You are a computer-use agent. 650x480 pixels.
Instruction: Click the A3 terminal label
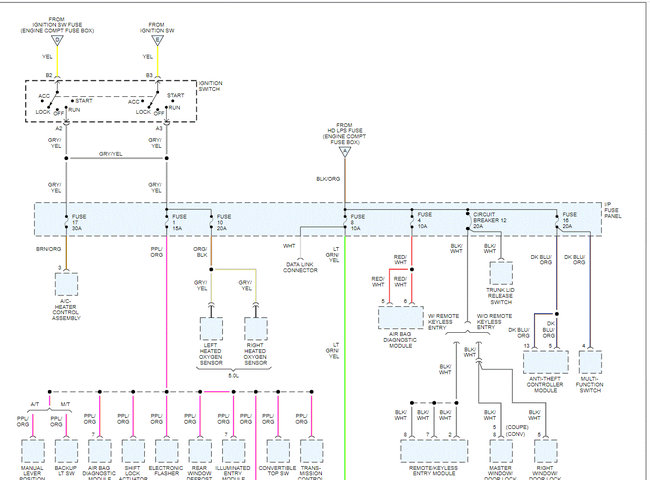pos(159,128)
